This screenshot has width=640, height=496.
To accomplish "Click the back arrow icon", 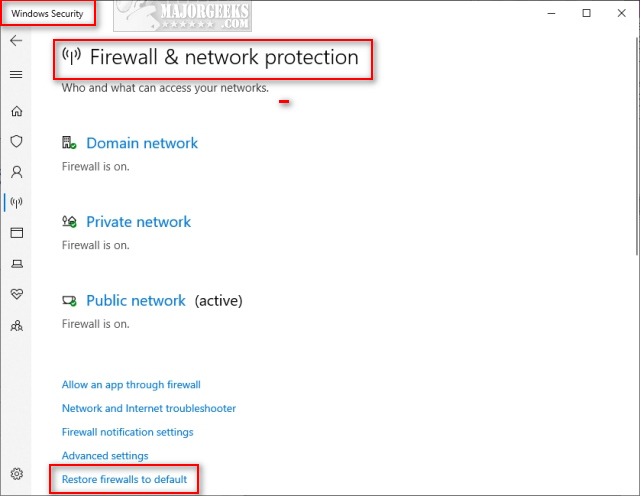I will click(x=16, y=41).
